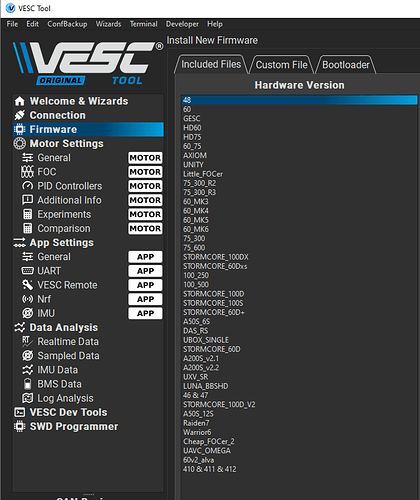Select hardware version HD75
420x500 pixels.
299,137
